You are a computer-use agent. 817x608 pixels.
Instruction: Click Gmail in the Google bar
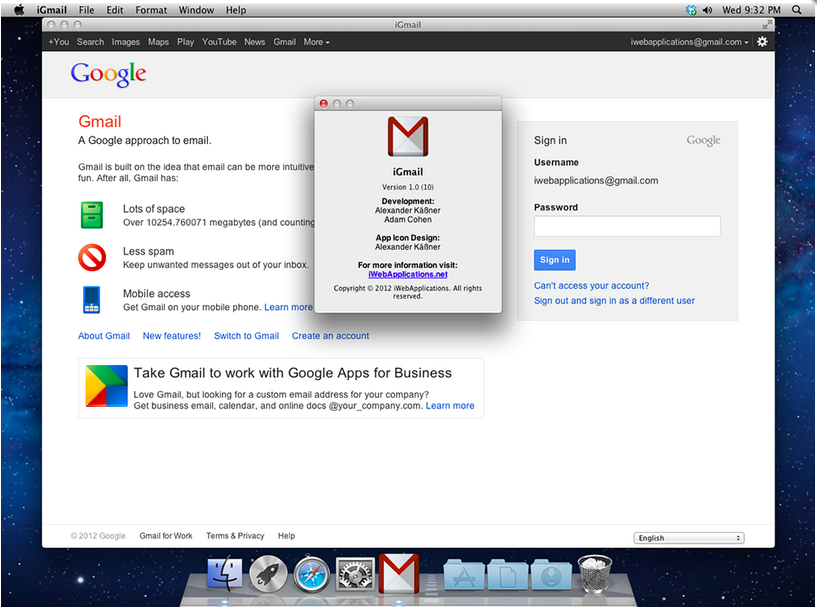284,42
